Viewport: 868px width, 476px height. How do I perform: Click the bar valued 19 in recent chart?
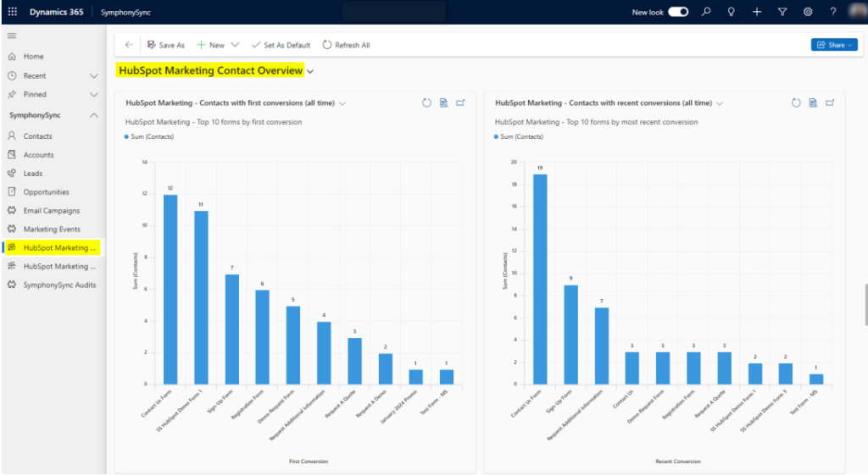coord(540,280)
